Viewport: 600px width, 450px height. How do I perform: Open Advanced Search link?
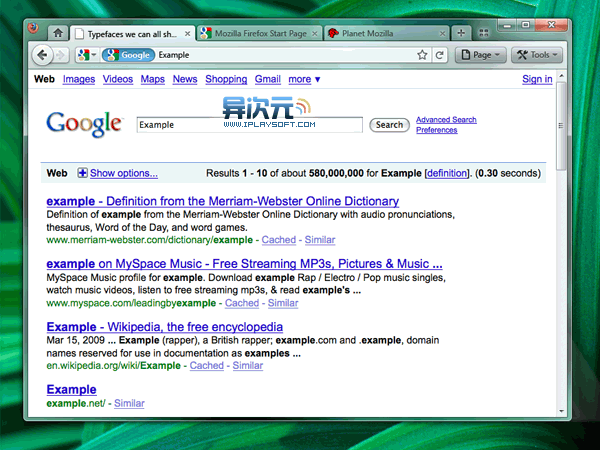(446, 120)
